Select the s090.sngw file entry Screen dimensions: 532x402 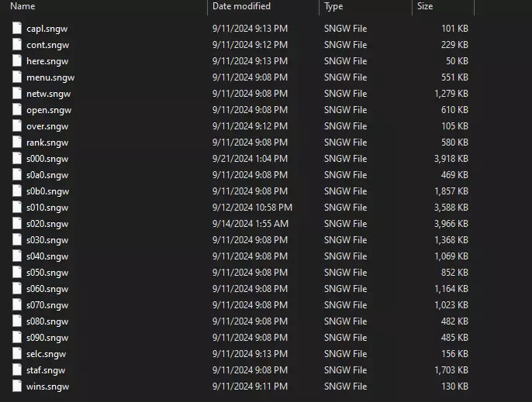coord(47,338)
